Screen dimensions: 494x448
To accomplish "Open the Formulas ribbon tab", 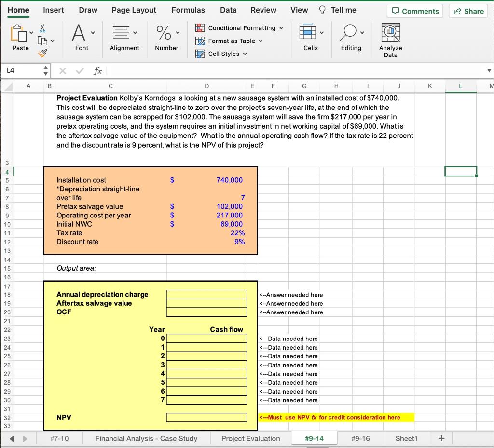I will 188,10.
